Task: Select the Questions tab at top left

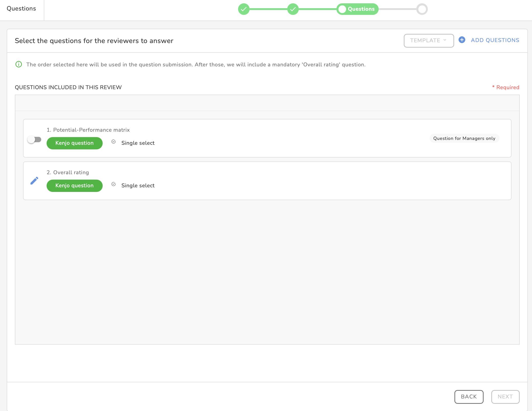Action: point(22,9)
